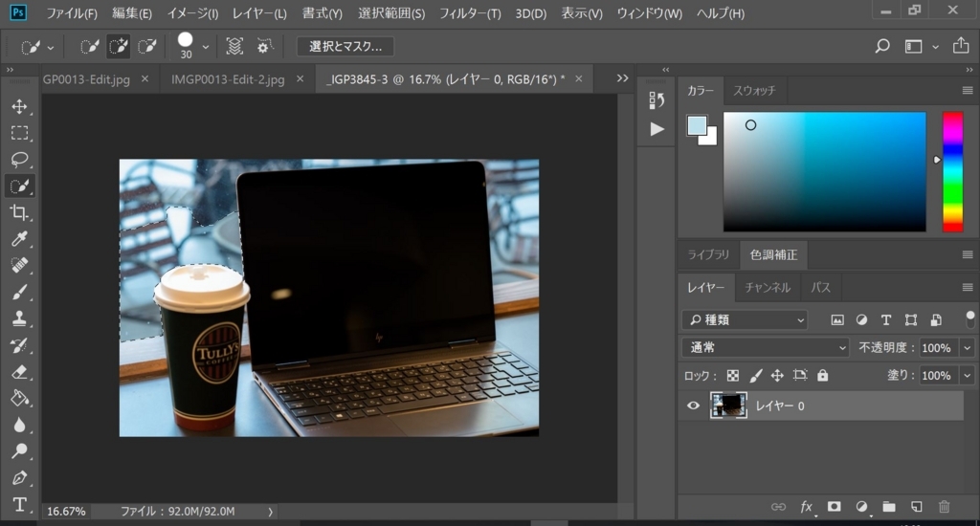Select the Rectangular Marquee tool
This screenshot has width=980, height=526.
tap(19, 133)
